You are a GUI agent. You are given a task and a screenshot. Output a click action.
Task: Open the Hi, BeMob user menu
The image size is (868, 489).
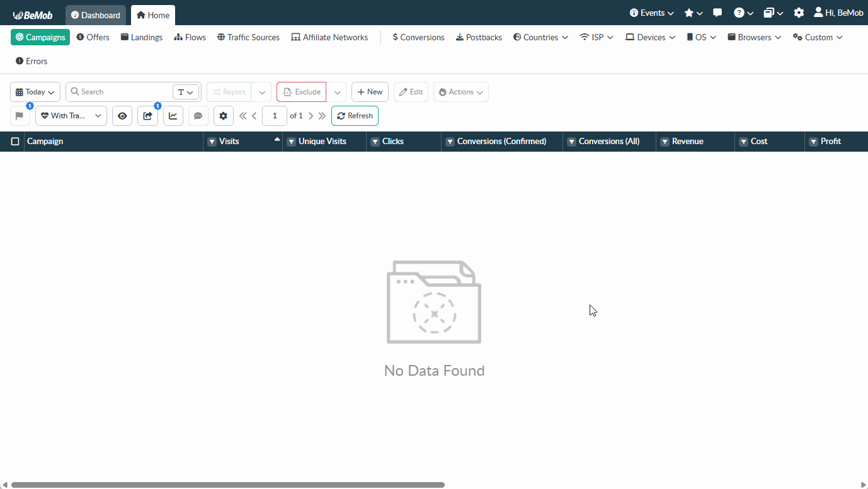[x=838, y=13]
